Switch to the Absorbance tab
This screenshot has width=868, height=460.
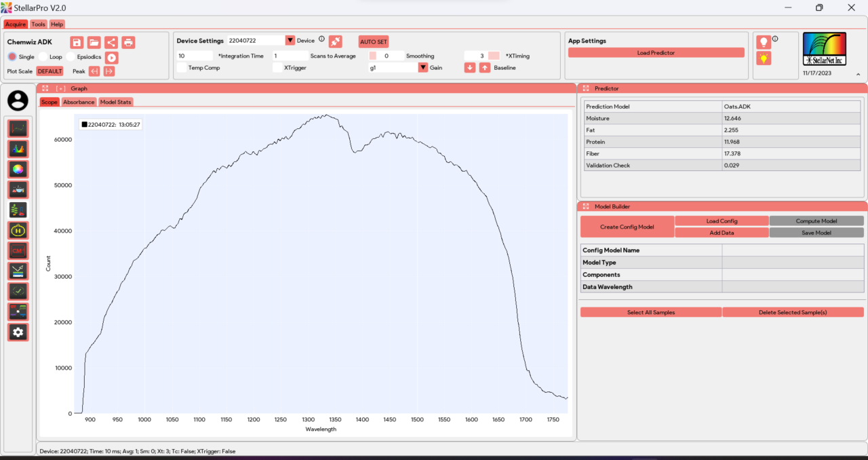tap(79, 102)
